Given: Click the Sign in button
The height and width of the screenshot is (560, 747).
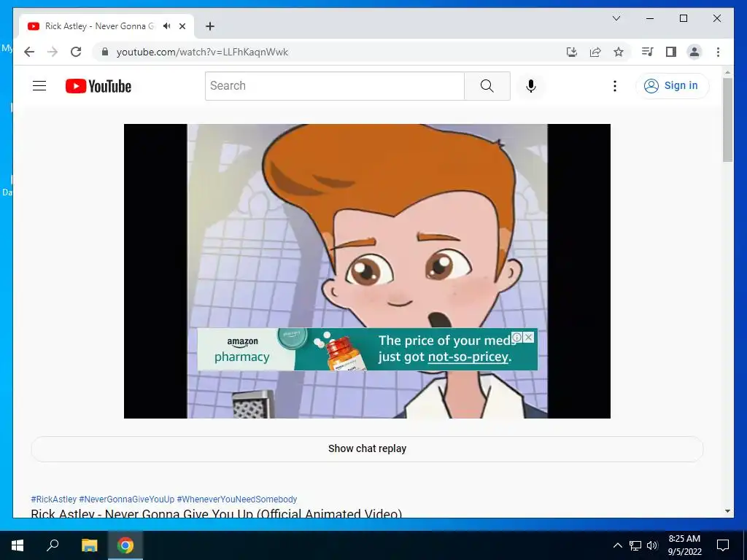Looking at the screenshot, I should pyautogui.click(x=672, y=86).
